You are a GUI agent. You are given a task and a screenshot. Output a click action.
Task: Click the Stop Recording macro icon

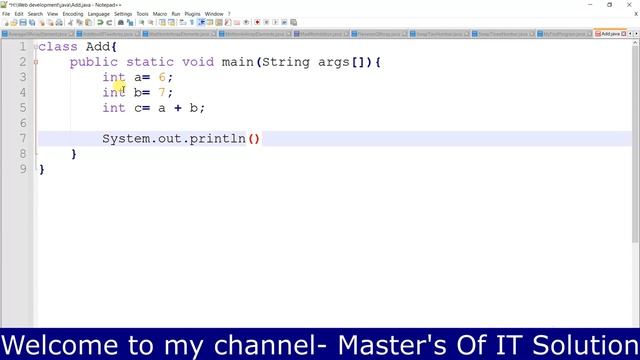click(x=267, y=22)
